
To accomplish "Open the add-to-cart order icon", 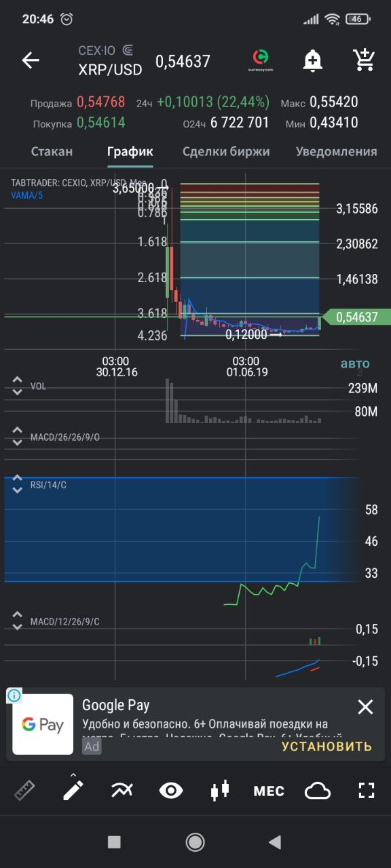I will [365, 60].
